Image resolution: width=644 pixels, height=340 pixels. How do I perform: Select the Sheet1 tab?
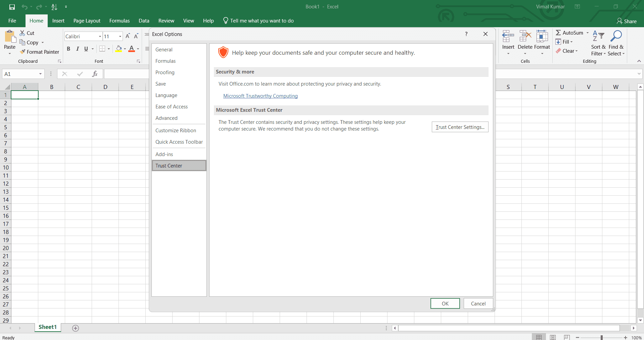point(47,327)
